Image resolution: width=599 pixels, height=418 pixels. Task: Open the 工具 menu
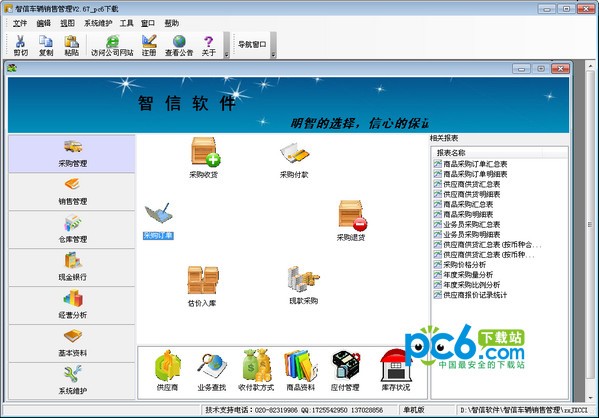(x=126, y=23)
